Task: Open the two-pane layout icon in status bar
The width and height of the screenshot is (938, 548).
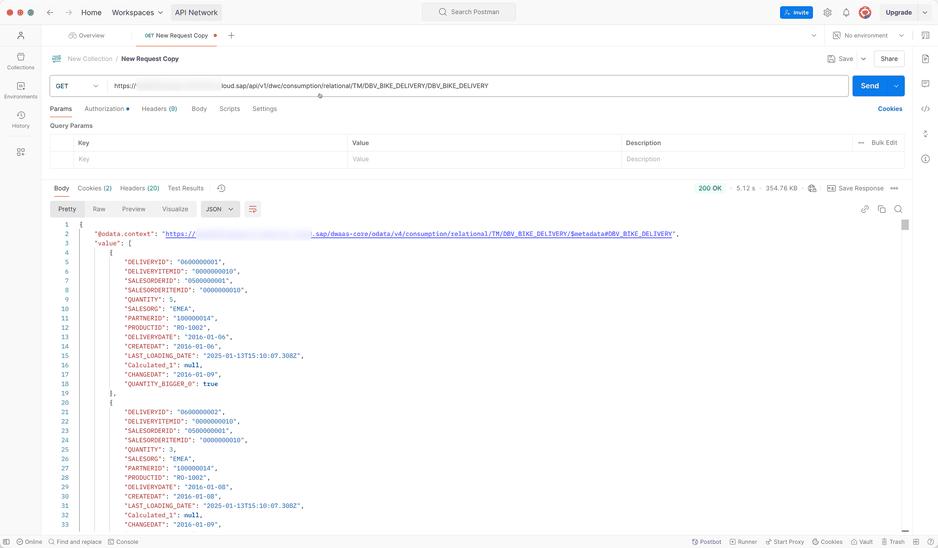Action: click(916, 542)
